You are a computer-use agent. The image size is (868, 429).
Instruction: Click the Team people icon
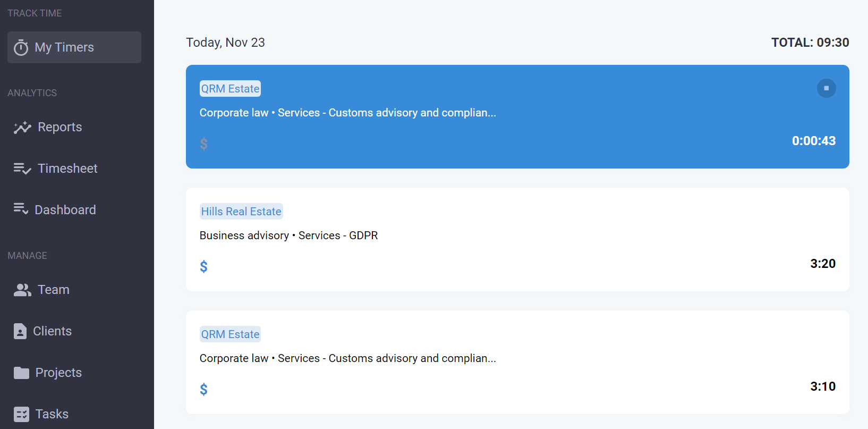point(22,290)
